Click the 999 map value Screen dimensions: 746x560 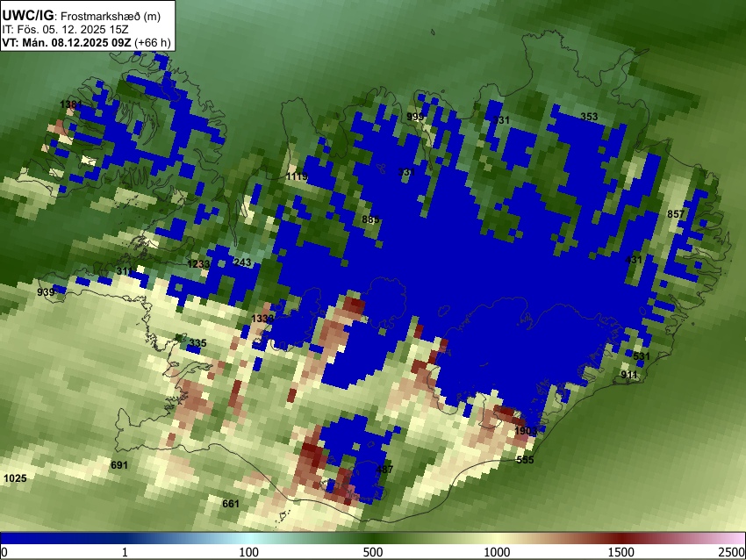pyautogui.click(x=415, y=117)
